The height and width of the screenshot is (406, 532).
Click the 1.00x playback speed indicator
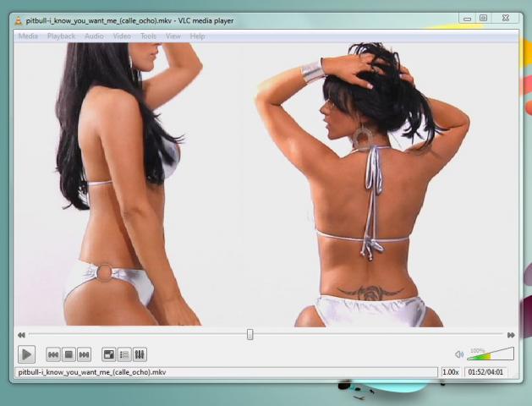point(451,372)
